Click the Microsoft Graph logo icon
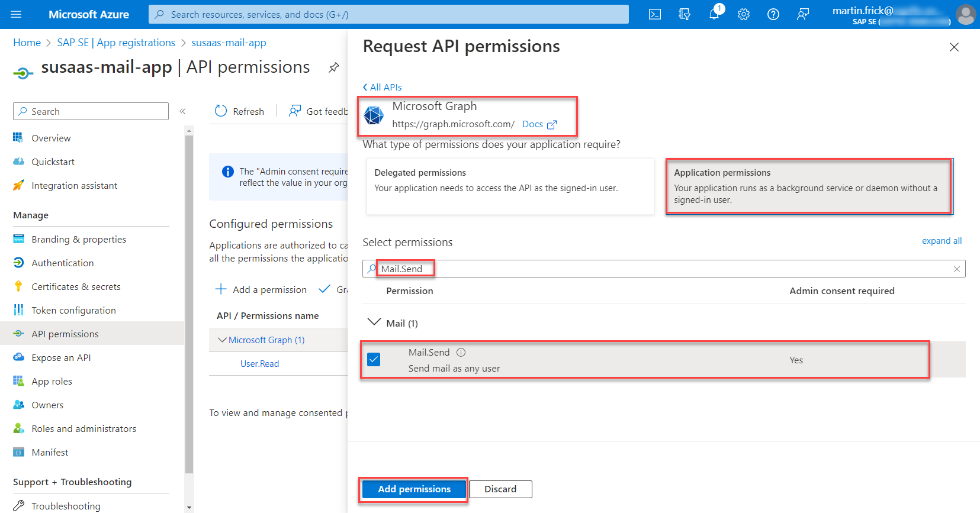This screenshot has width=980, height=513. 374,115
